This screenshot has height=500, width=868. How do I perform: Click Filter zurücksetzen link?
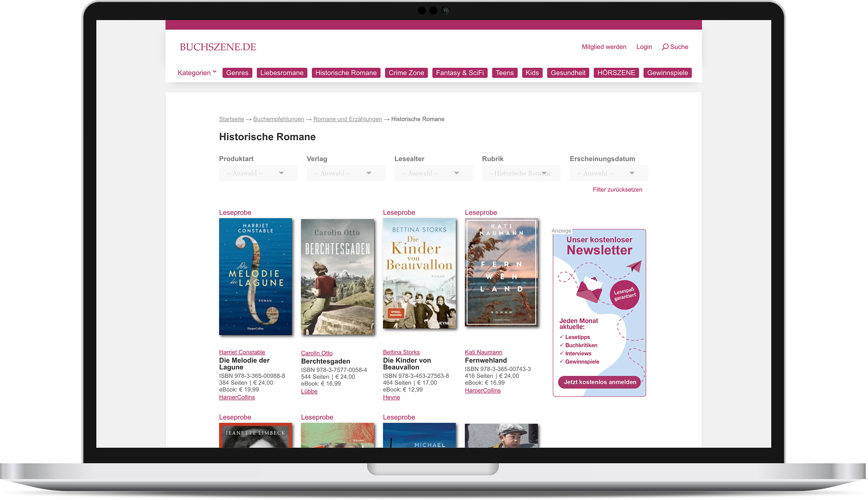(617, 189)
